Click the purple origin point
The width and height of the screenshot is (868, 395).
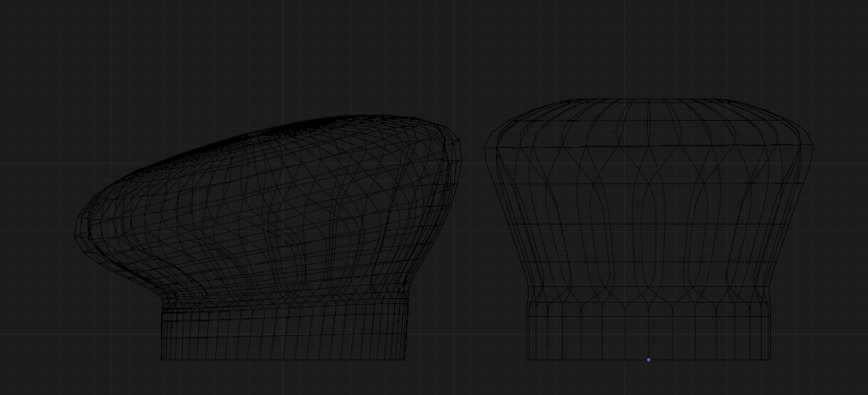[x=649, y=360]
